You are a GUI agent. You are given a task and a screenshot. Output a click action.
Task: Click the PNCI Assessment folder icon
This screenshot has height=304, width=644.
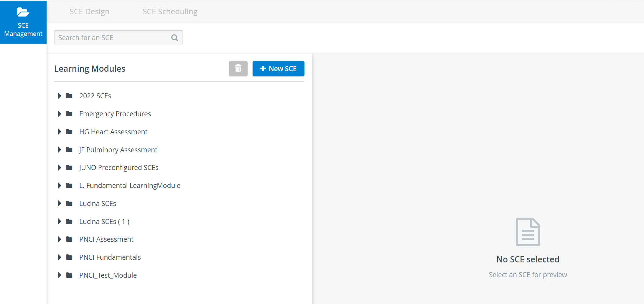(69, 239)
